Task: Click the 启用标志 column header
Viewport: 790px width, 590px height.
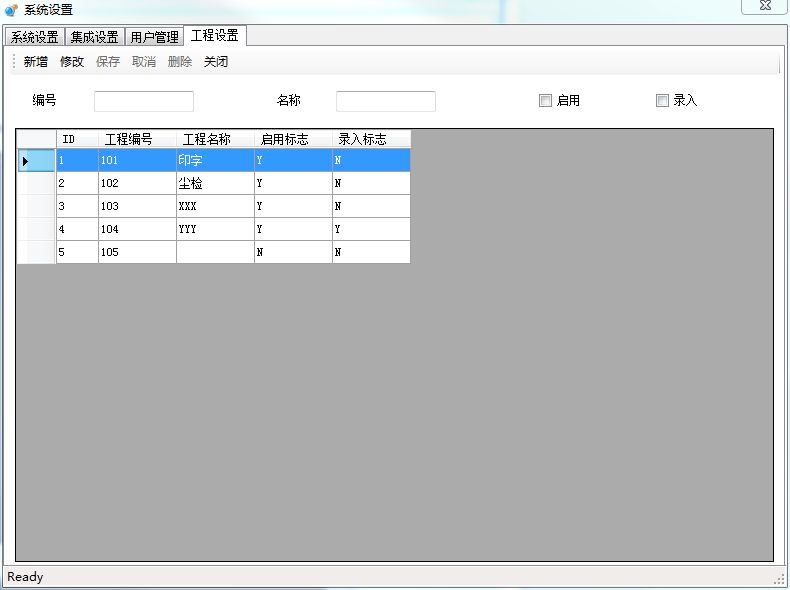Action: 293,139
